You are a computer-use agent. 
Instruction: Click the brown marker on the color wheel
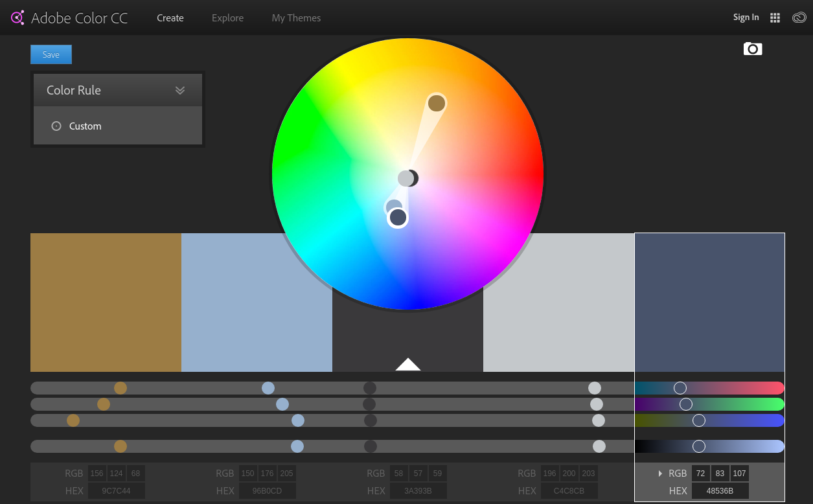point(437,103)
